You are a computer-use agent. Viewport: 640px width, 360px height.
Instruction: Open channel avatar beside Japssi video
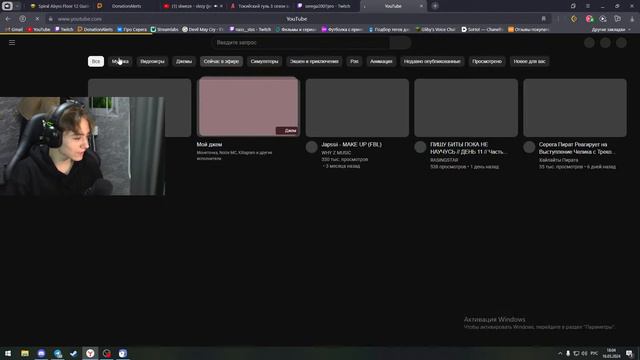[x=311, y=147]
